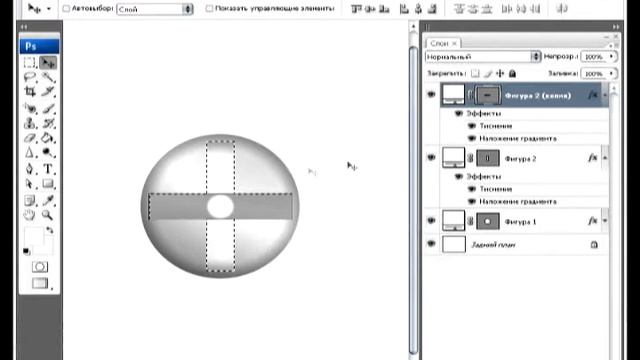Viewport: 640px width, 360px height.
Task: Select the Rectangular Marquee tool
Action: tap(29, 63)
